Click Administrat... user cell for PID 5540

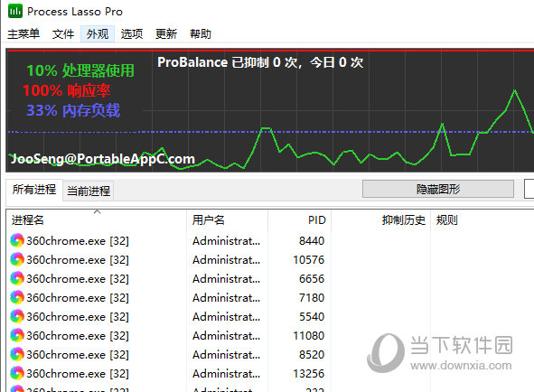pyautogui.click(x=226, y=317)
